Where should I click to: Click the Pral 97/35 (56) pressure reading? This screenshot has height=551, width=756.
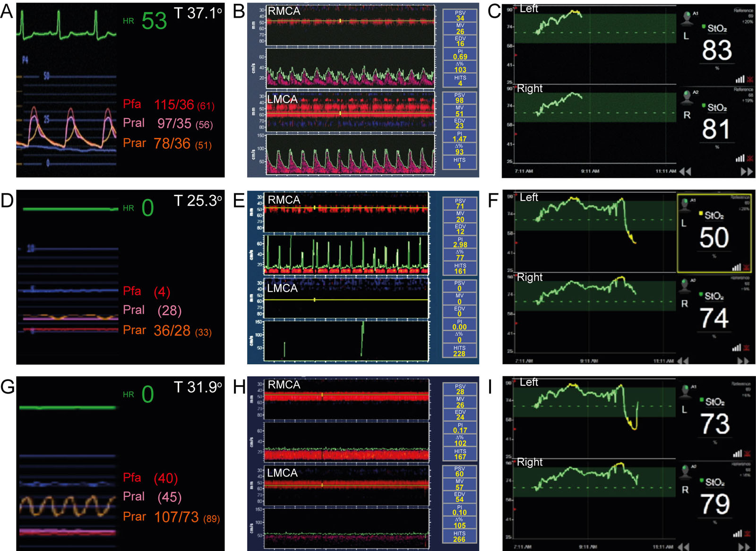coord(168,123)
